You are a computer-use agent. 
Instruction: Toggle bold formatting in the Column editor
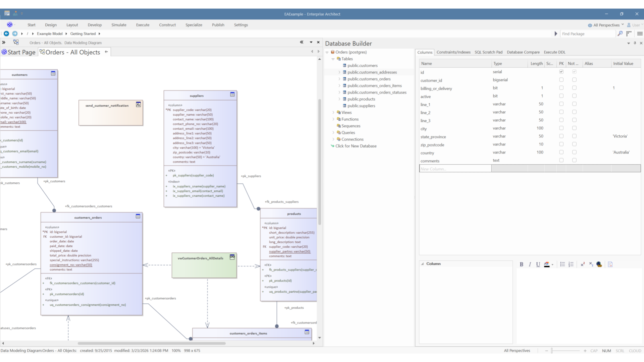(x=522, y=264)
